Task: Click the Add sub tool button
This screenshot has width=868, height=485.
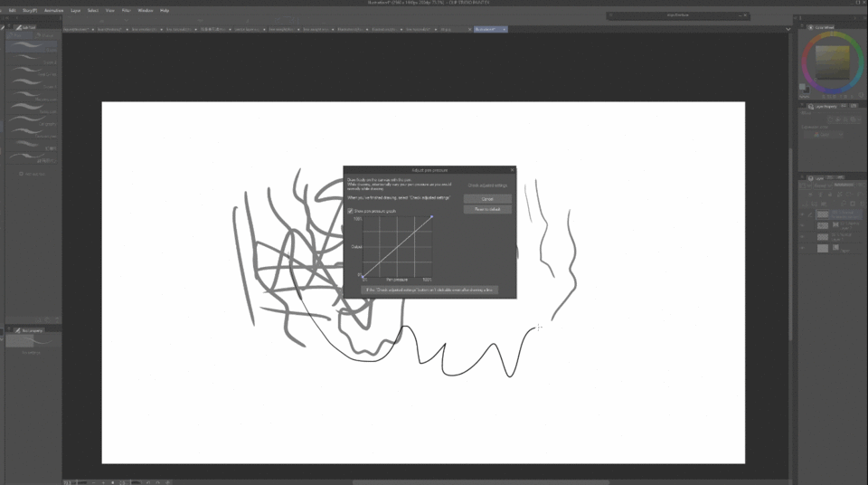Action: [x=33, y=174]
